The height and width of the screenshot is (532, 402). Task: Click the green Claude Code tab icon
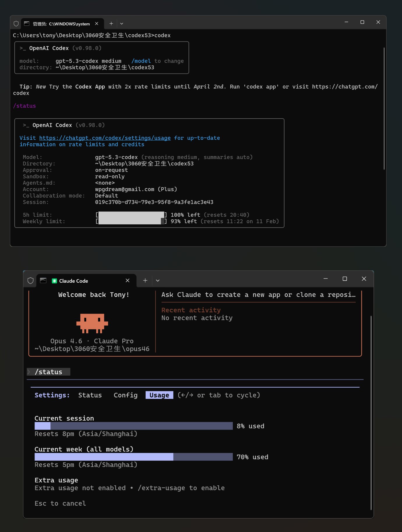[54, 281]
